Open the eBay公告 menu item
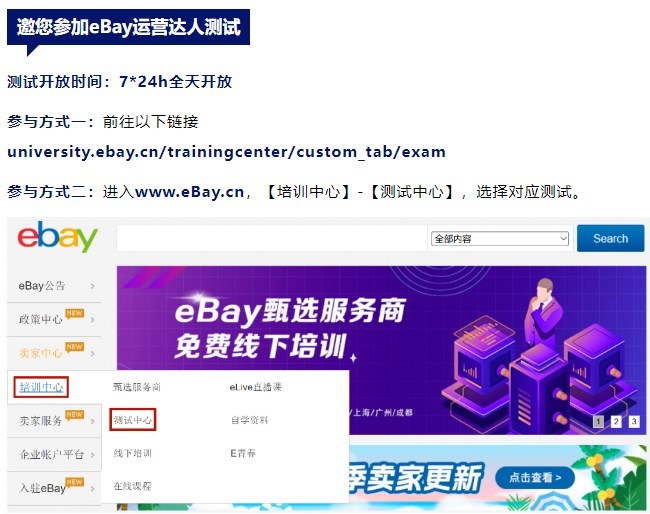 [54, 286]
